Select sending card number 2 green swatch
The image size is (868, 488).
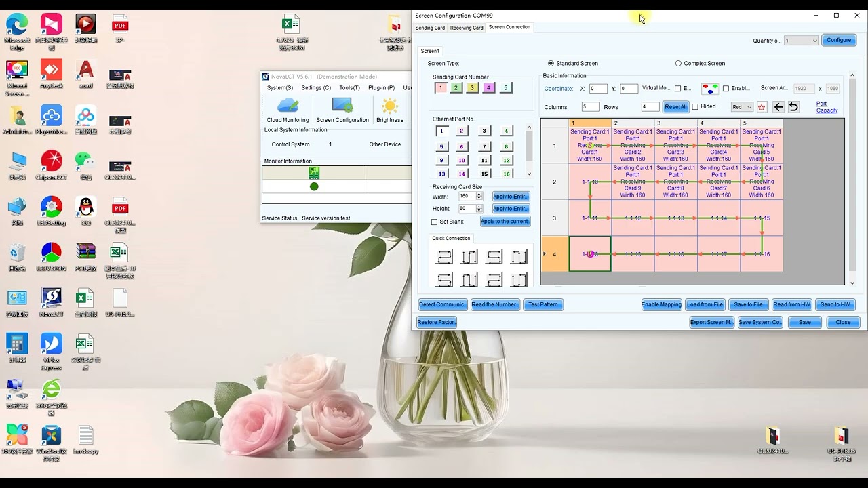[456, 88]
